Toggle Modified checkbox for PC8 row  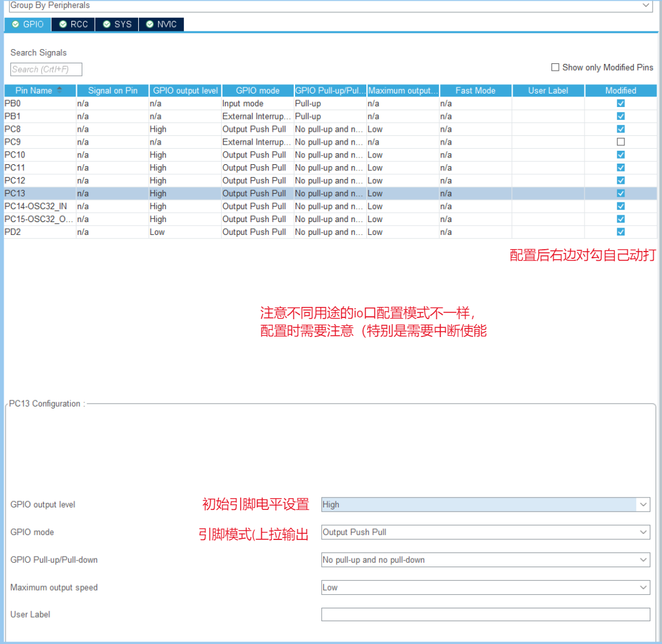point(621,129)
